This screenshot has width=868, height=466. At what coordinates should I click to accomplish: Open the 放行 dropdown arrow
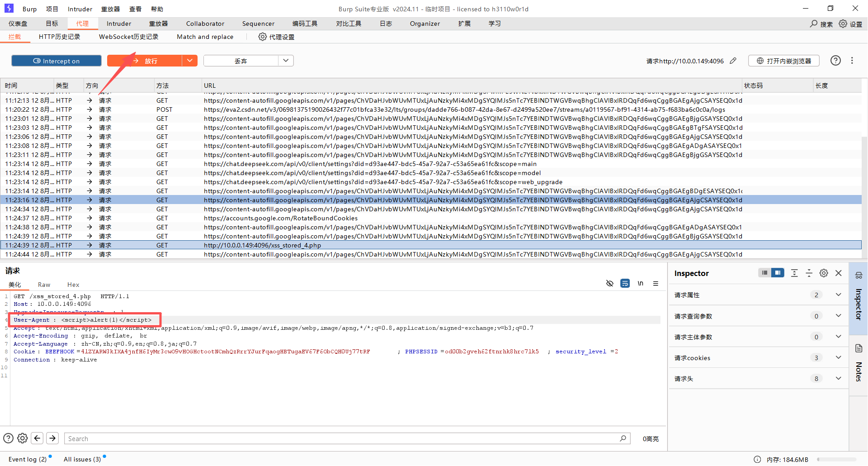pyautogui.click(x=190, y=61)
